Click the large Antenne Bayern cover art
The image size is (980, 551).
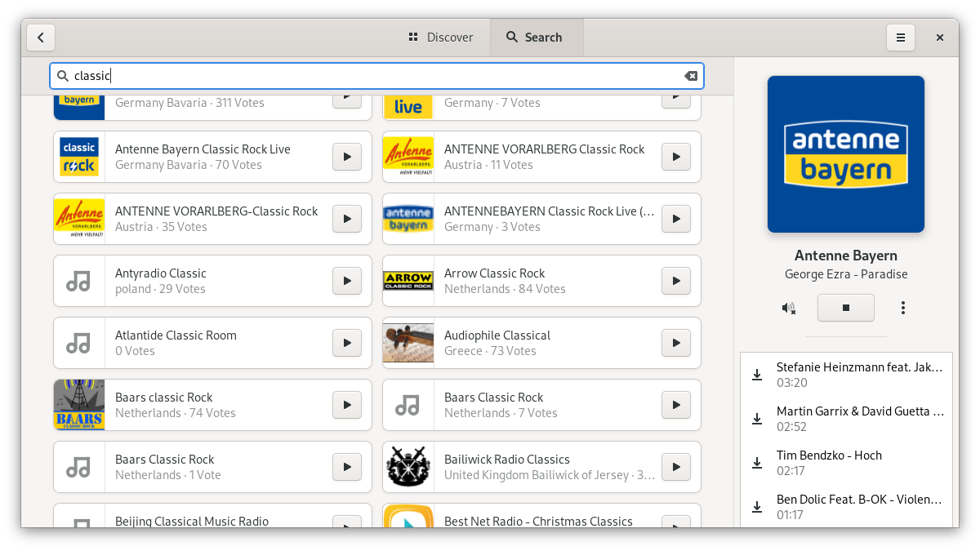[x=846, y=154]
